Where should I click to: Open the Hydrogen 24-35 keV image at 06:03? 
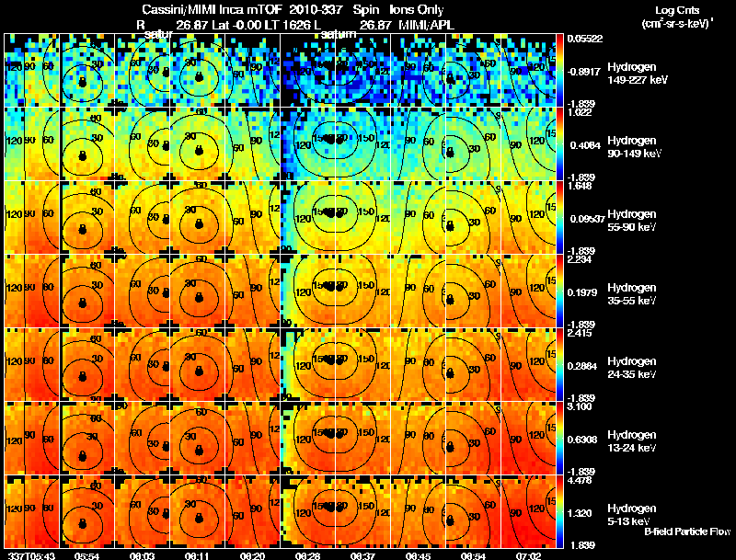coord(143,365)
